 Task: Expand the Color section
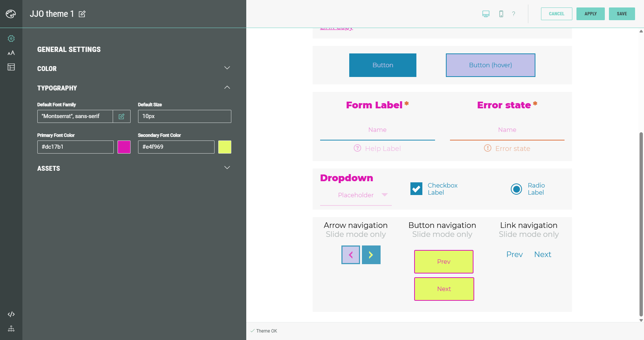(227, 68)
